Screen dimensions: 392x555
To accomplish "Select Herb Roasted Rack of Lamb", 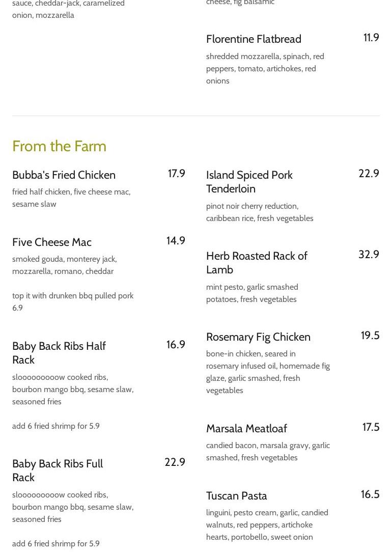I will (257, 263).
